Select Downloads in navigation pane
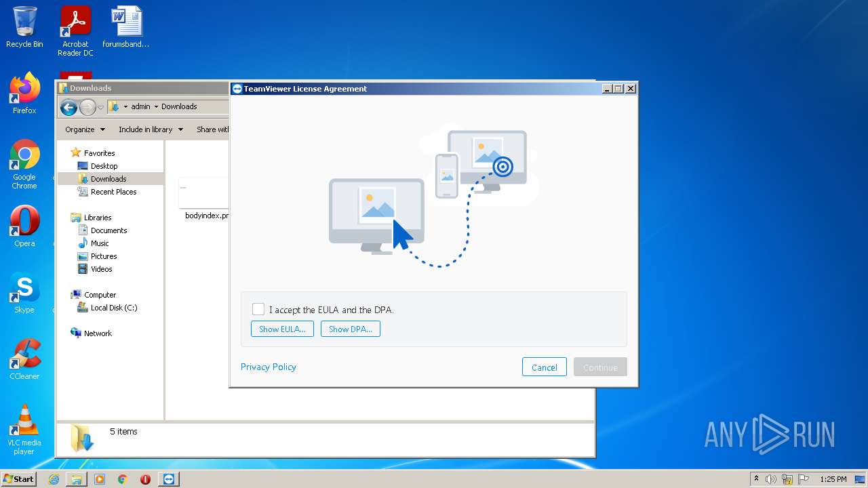 (x=108, y=179)
